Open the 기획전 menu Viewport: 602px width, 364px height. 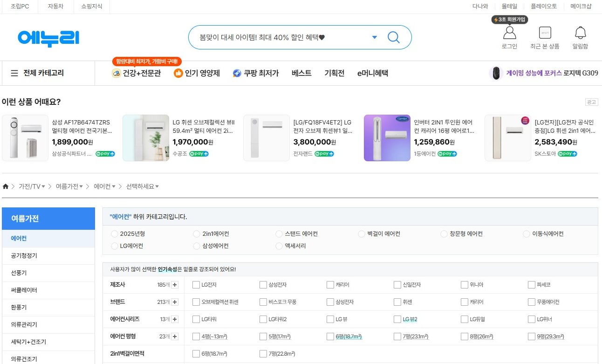(335, 73)
